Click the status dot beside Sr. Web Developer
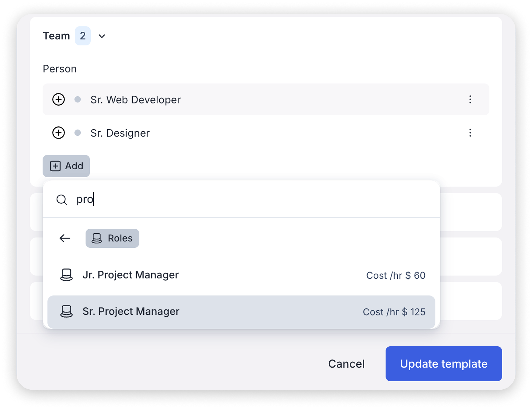This screenshot has width=532, height=409. pyautogui.click(x=78, y=99)
